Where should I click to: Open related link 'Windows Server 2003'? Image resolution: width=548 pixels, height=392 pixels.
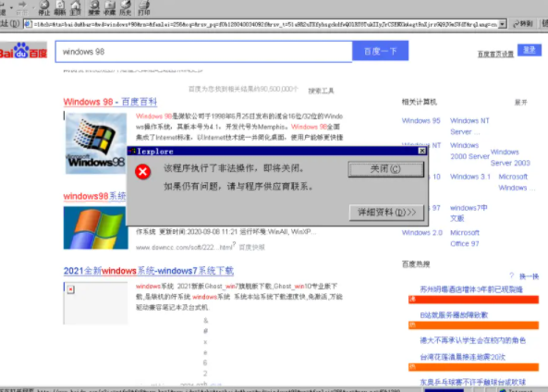(x=510, y=157)
